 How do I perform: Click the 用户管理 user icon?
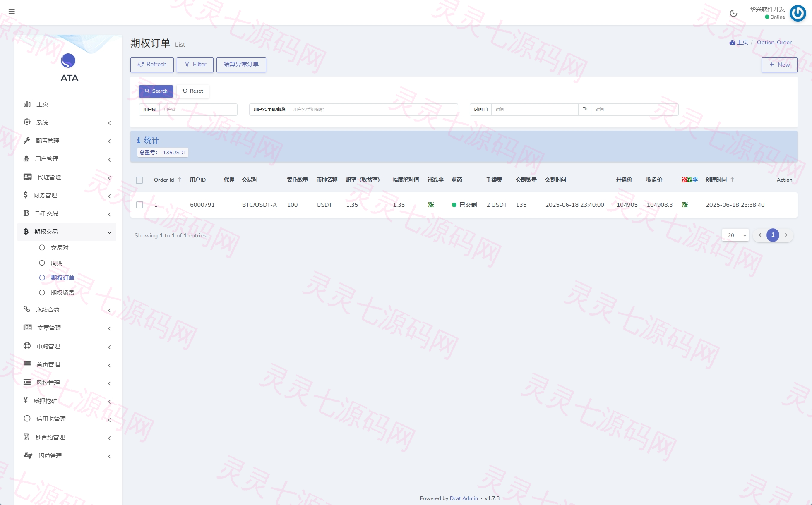(x=26, y=158)
